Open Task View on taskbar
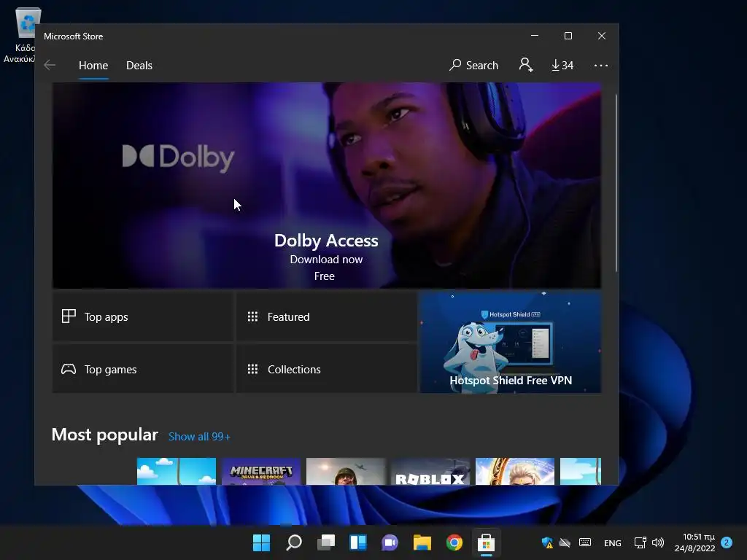Viewport: 747px width, 560px height. tap(326, 542)
